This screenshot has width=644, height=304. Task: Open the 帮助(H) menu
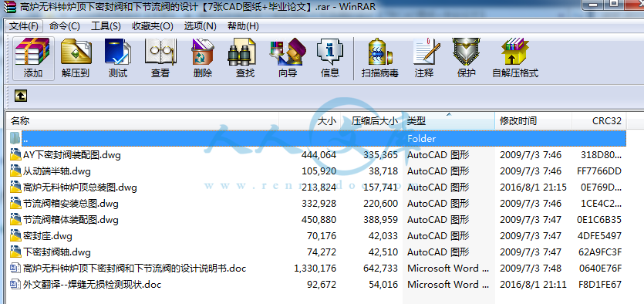pyautogui.click(x=243, y=26)
